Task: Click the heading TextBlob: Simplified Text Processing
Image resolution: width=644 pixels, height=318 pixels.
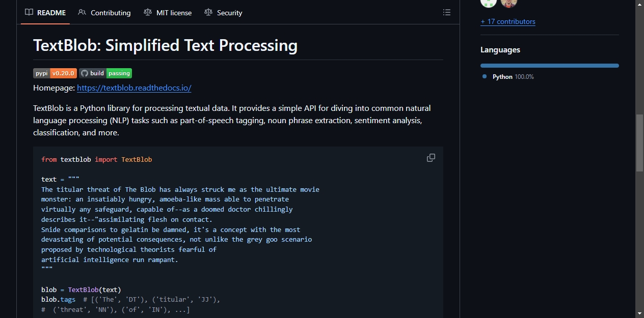Action: [x=166, y=45]
